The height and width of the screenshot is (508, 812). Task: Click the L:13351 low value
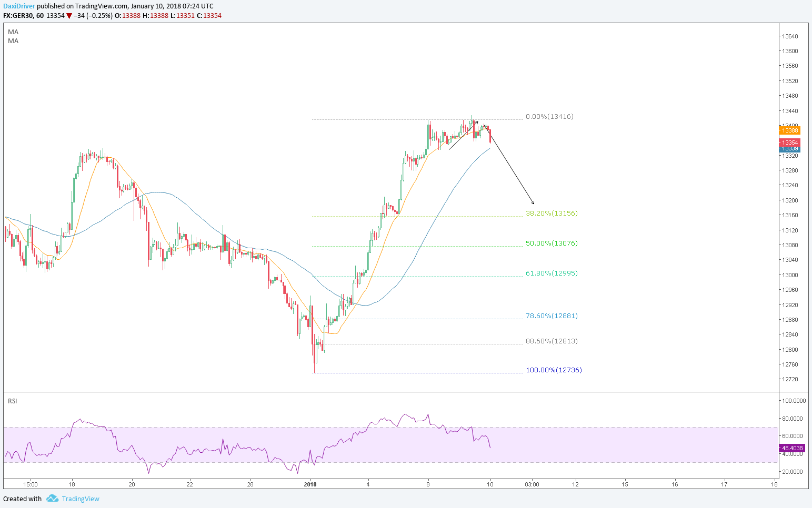(183, 16)
